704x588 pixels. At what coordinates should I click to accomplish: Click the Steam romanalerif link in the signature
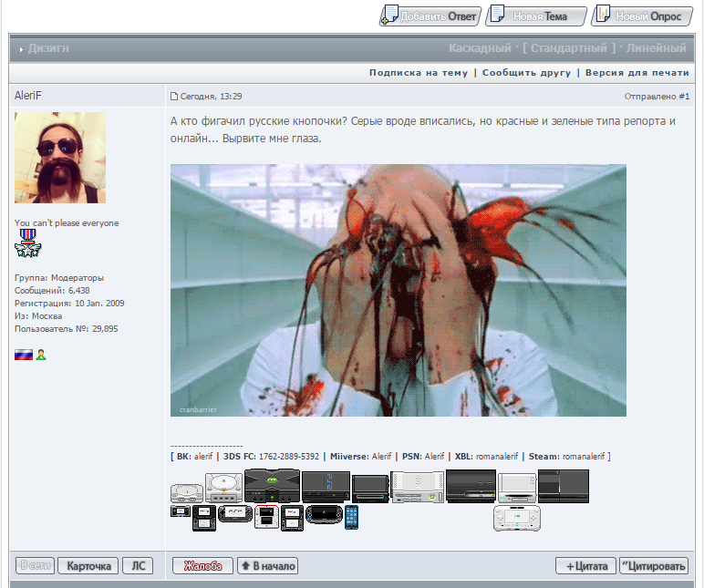pyautogui.click(x=566, y=457)
